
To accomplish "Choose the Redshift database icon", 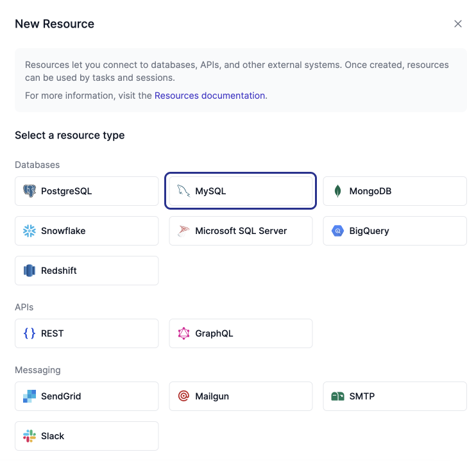I will (x=30, y=271).
